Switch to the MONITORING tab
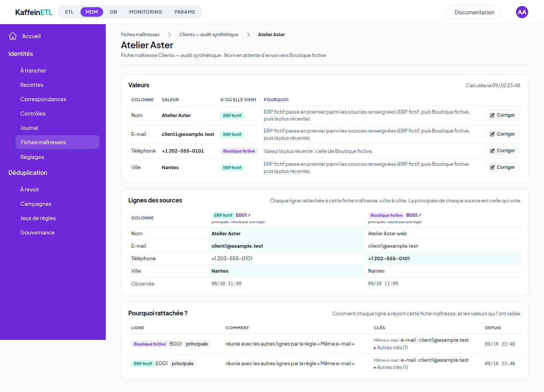 [x=145, y=12]
